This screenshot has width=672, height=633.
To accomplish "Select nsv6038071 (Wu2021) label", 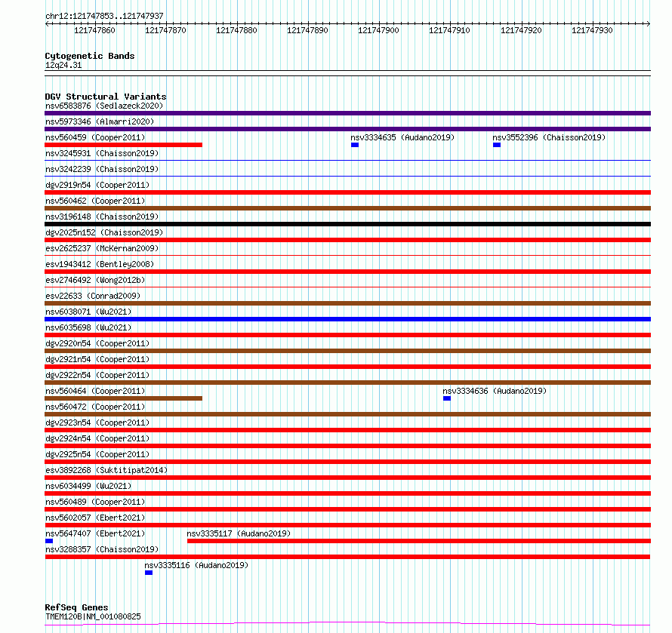I will [x=88, y=312].
